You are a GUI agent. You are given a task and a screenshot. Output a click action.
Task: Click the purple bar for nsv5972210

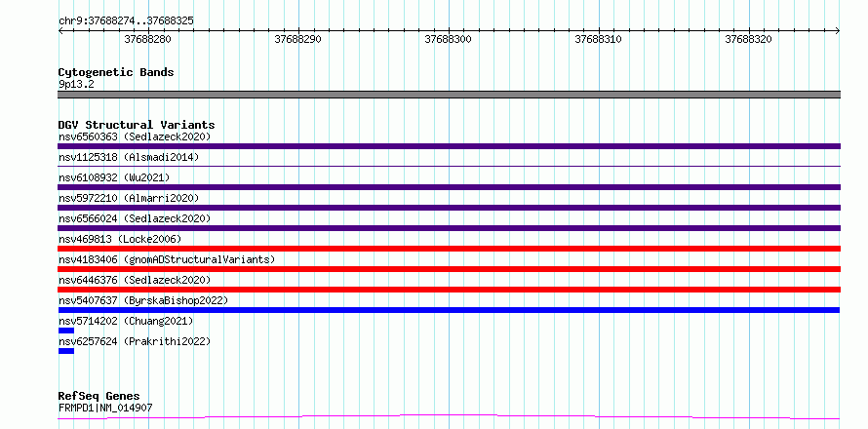(x=449, y=208)
